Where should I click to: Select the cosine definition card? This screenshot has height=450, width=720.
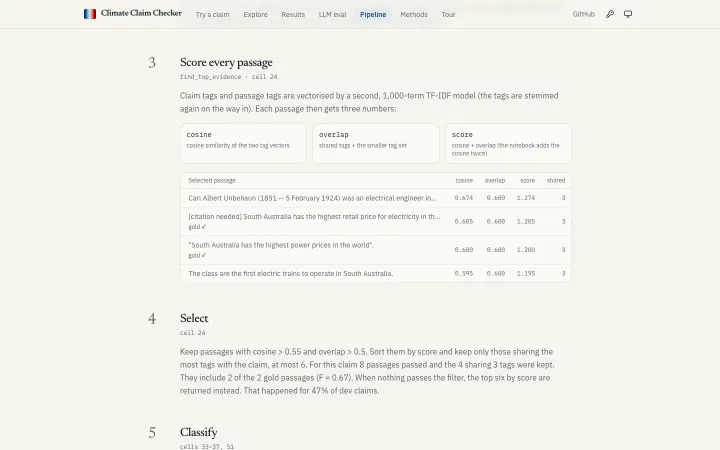tap(243, 143)
